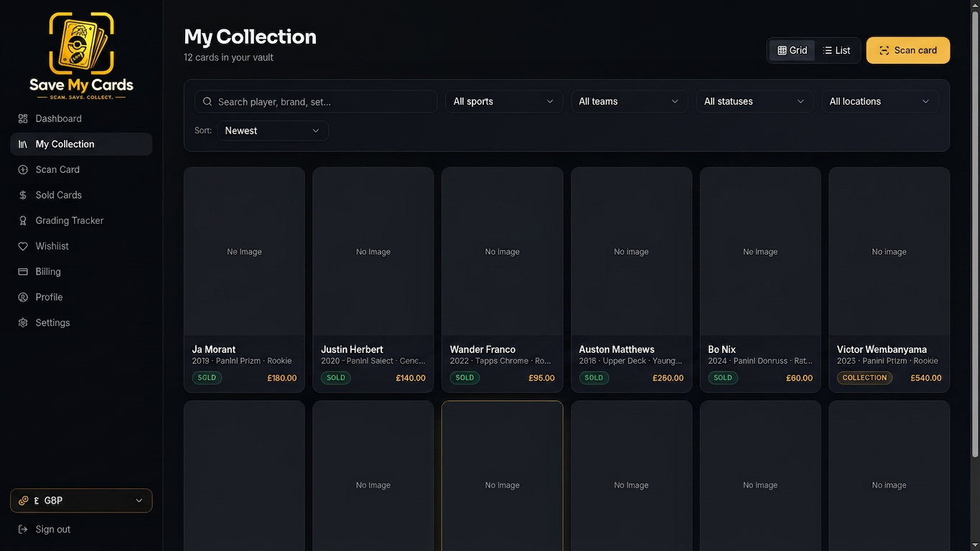The image size is (980, 551).
Task: Change the Newest sort order dropdown
Action: [273, 131]
